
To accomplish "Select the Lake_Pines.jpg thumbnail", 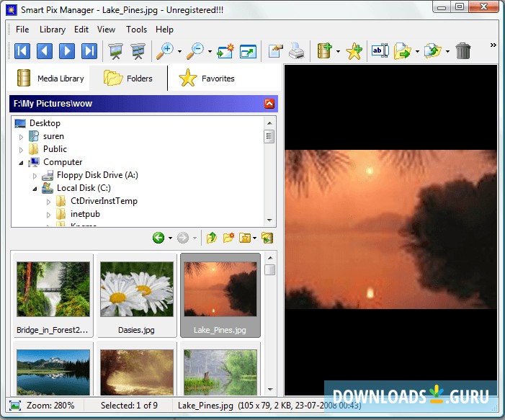I will click(220, 295).
